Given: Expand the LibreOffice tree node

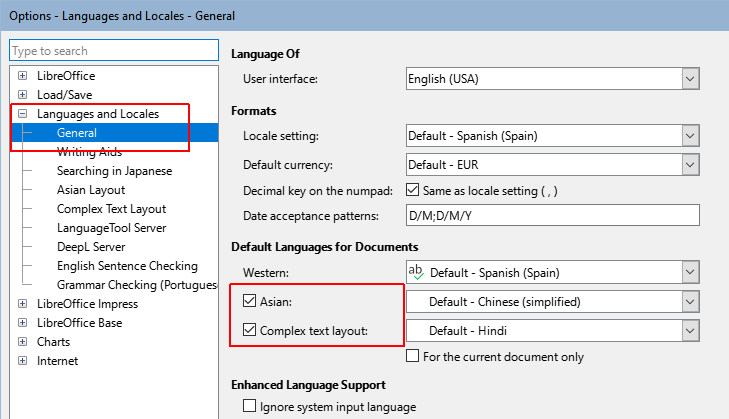Looking at the screenshot, I should [22, 75].
